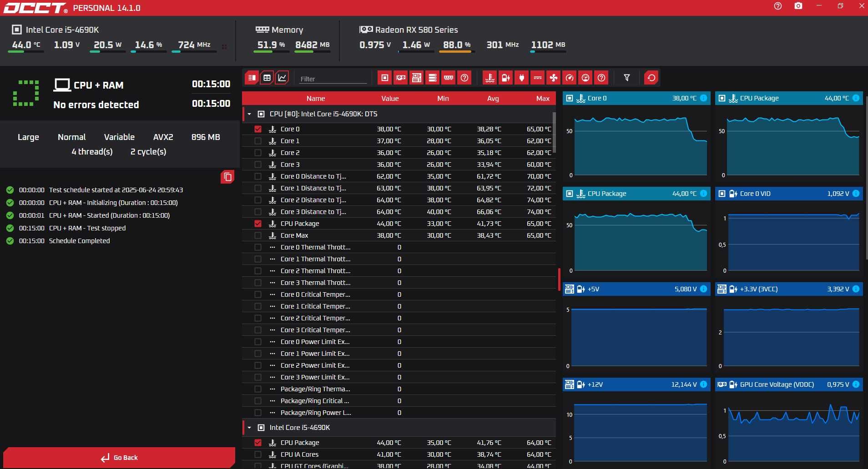This screenshot has height=469, width=868.
Task: Click the Core 3 Power Limit Ex... row
Action: click(x=399, y=377)
